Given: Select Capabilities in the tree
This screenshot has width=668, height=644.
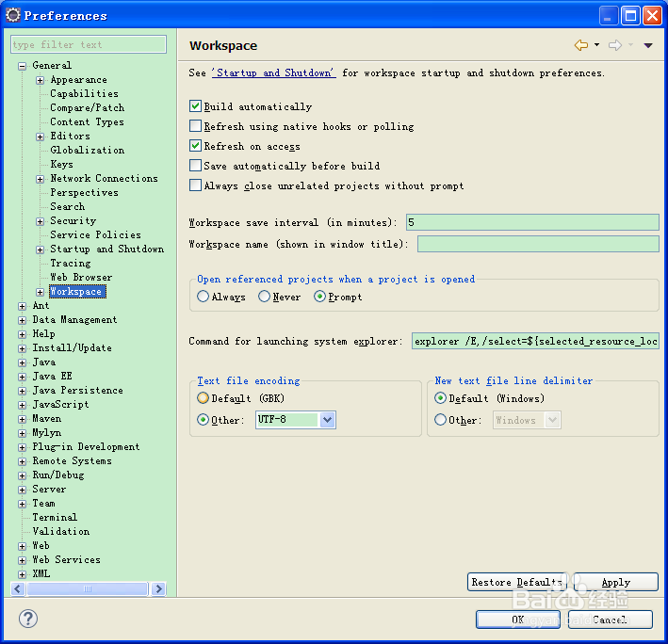Looking at the screenshot, I should coord(84,93).
